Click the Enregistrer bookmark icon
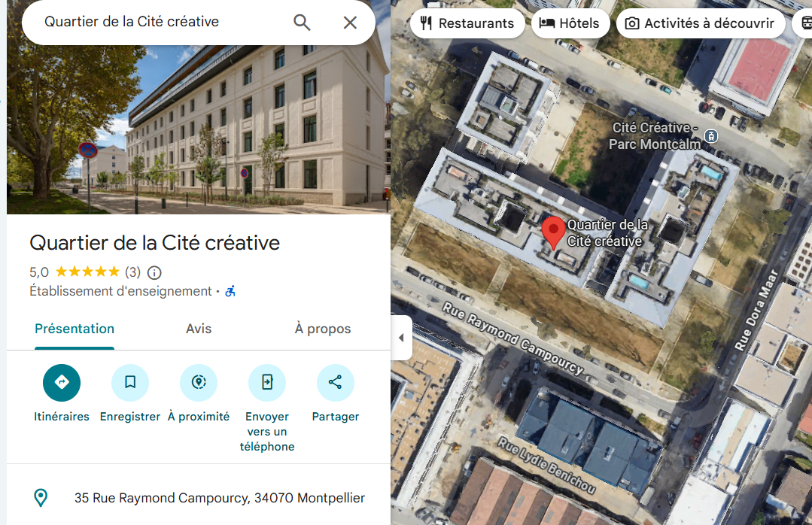 [x=130, y=383]
